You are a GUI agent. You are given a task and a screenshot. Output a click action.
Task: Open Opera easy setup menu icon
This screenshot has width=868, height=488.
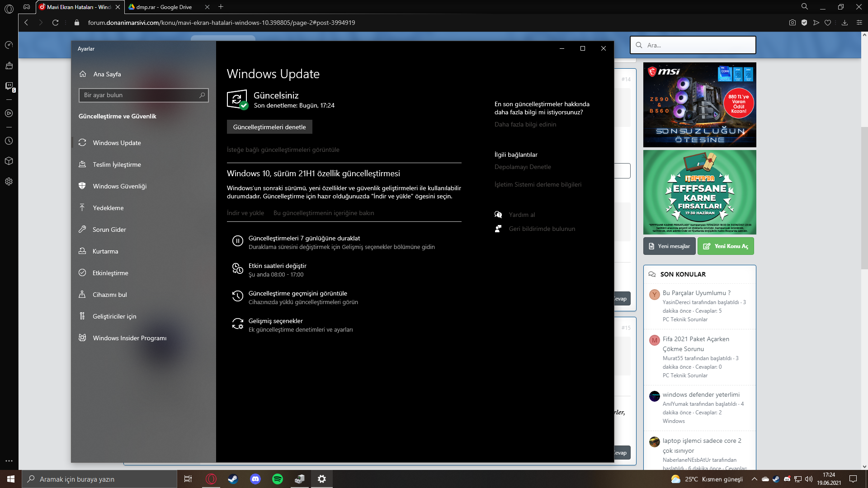click(x=859, y=23)
